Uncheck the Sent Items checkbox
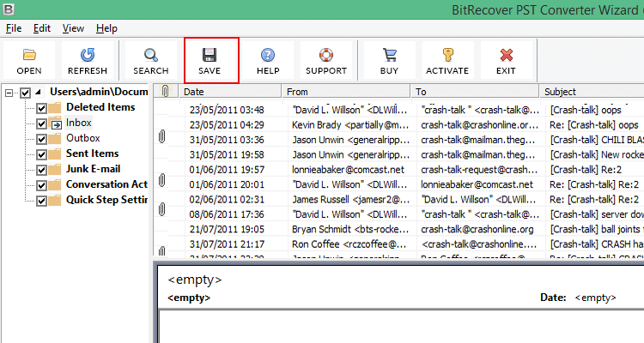This screenshot has height=343, width=644. click(41, 154)
